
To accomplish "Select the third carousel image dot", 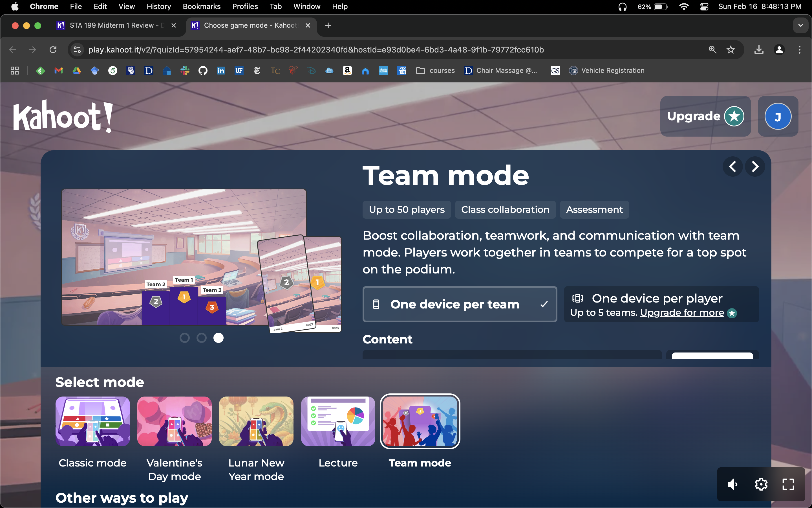I will point(219,338).
